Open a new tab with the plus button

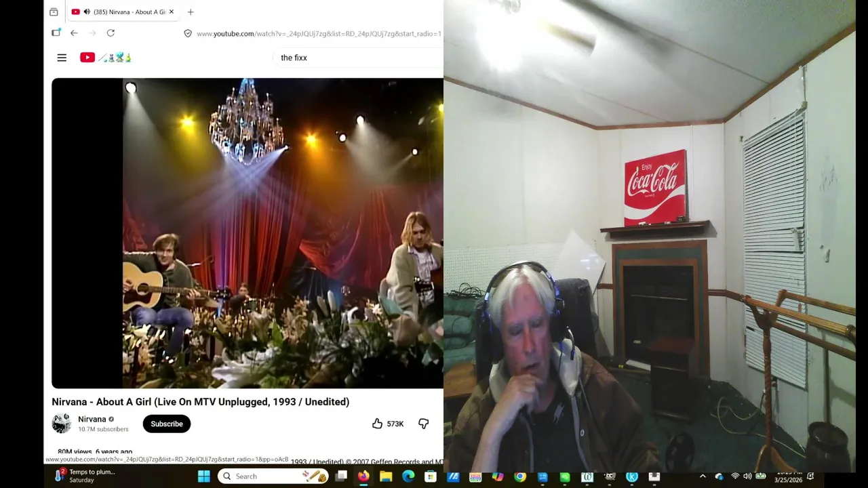[191, 12]
